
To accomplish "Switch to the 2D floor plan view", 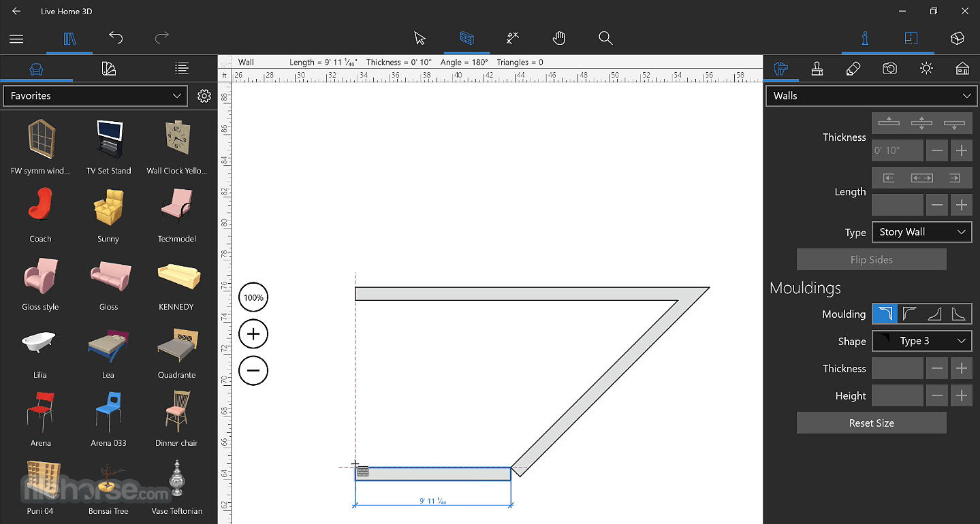I will tap(911, 39).
